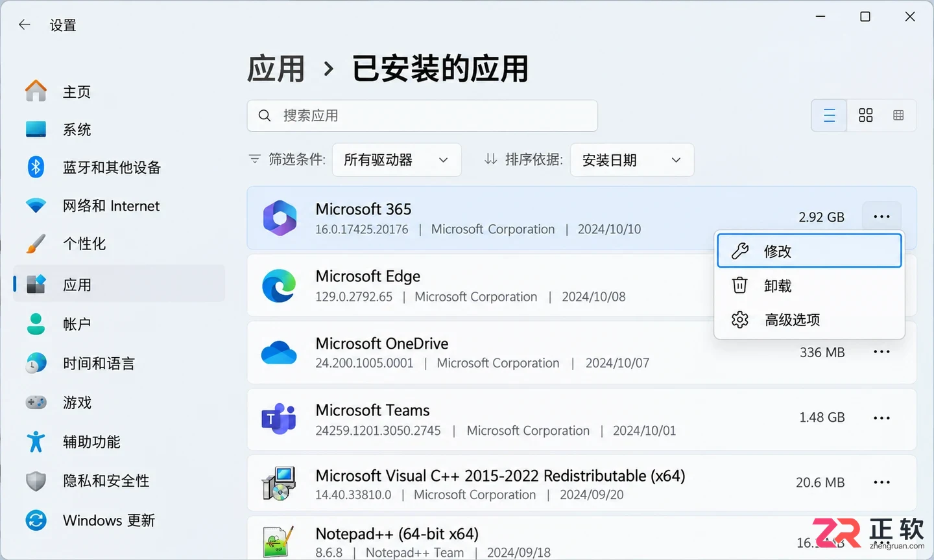934x560 pixels.
Task: Click the 应用 breadcrumb link
Action: point(276,69)
